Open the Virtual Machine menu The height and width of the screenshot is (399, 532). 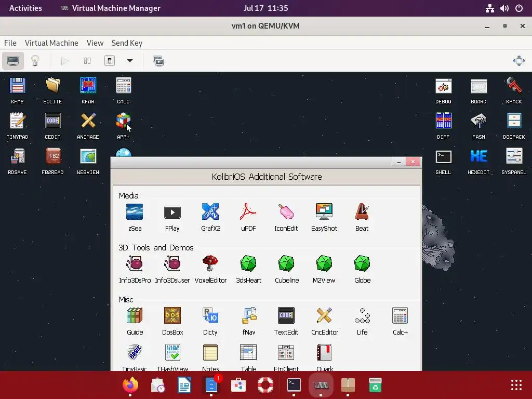[x=51, y=43]
